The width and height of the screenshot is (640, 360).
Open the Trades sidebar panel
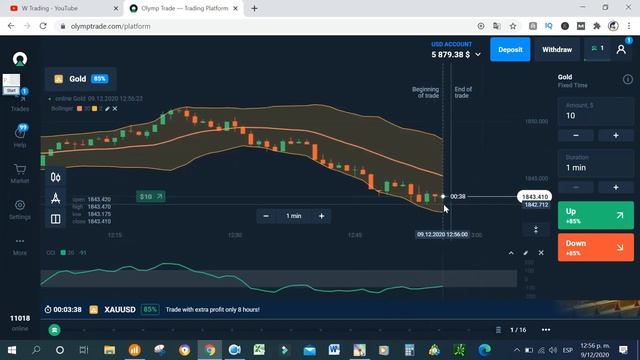coord(20,102)
